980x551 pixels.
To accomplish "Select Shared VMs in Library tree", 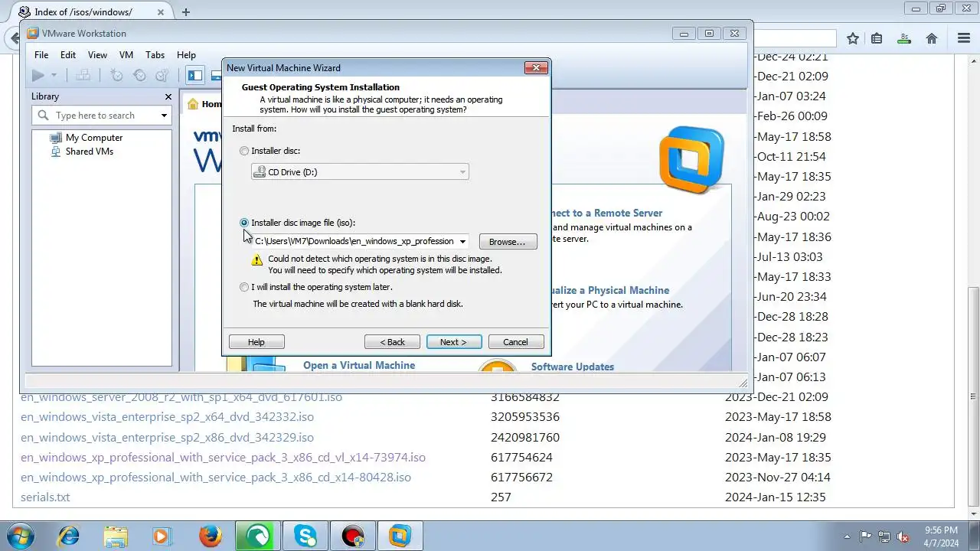I will click(x=89, y=152).
